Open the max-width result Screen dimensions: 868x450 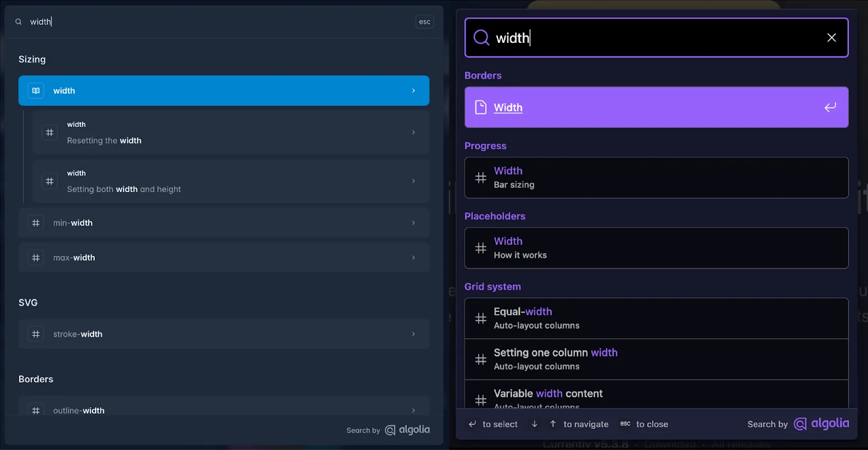point(224,258)
